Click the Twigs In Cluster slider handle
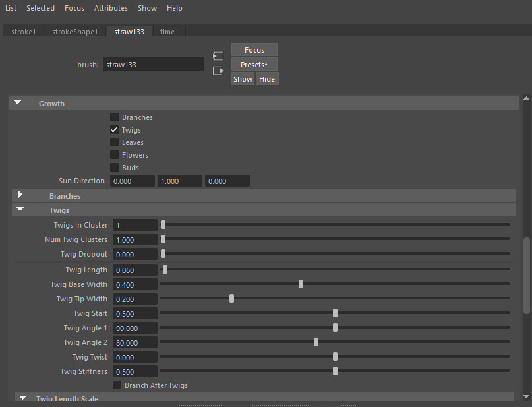 point(163,225)
